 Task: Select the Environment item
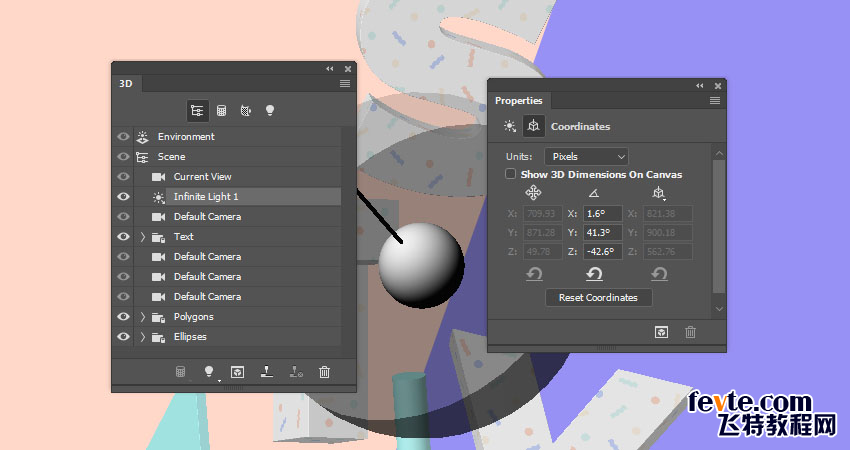pos(186,137)
